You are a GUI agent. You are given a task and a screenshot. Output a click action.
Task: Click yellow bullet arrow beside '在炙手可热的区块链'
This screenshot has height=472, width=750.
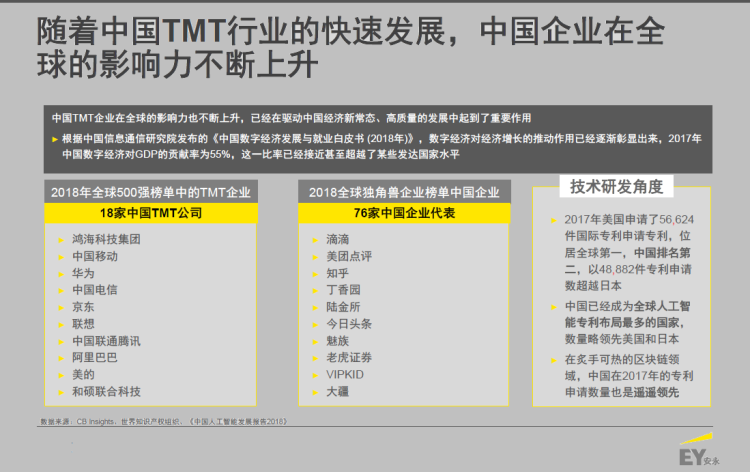click(553, 361)
